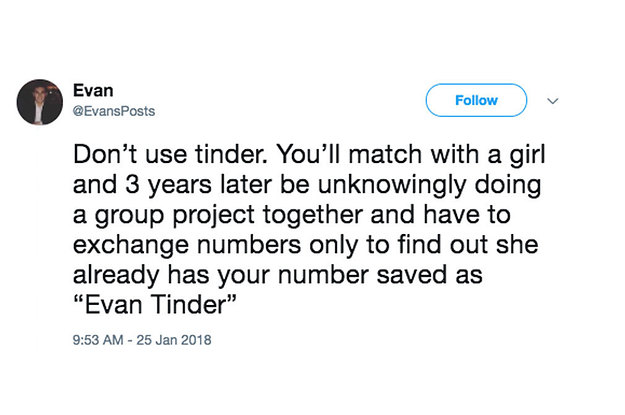625x415 pixels.
Task: Click the tweet's first line starting "Don't use tinder"
Action: 309,154
